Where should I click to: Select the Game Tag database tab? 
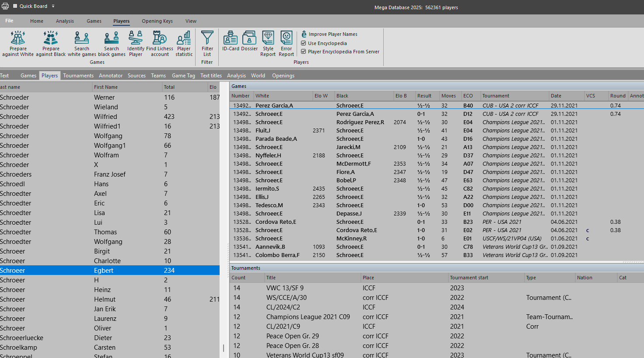(183, 76)
